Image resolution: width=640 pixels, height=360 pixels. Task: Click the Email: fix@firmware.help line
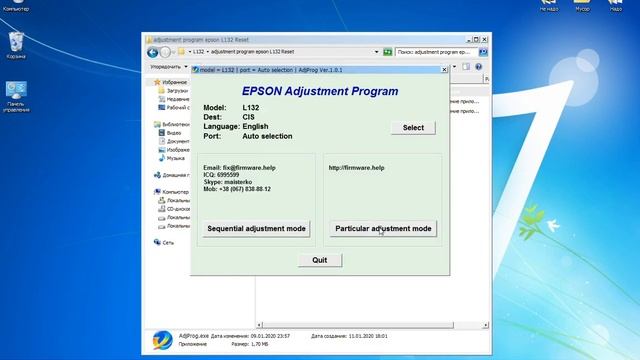click(239, 168)
